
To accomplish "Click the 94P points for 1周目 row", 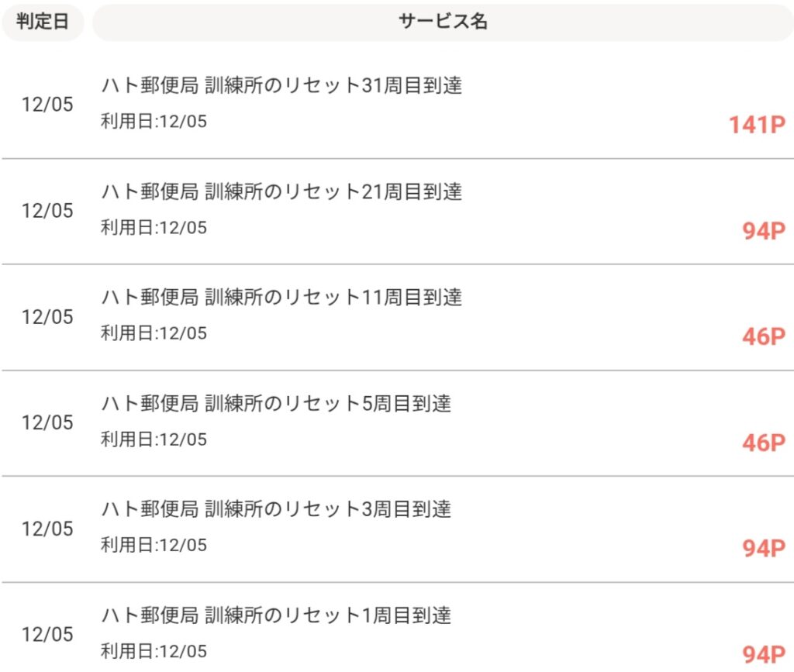I will point(764,655).
